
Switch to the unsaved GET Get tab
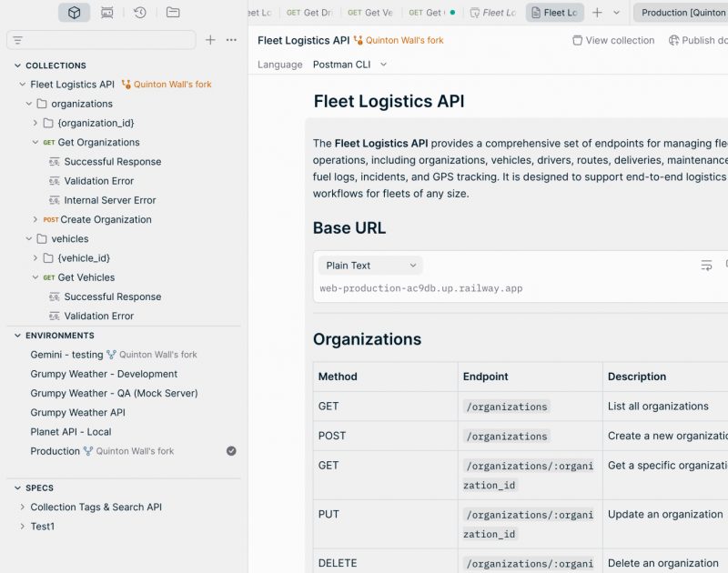(x=431, y=13)
